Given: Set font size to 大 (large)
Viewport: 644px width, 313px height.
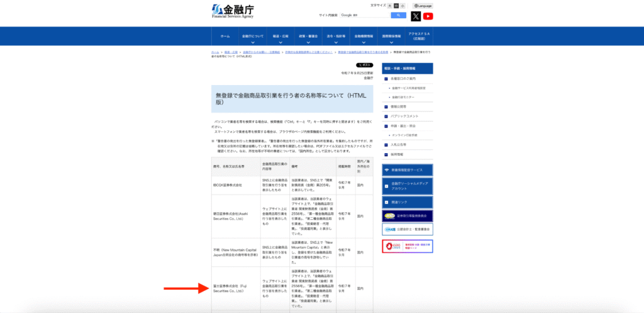Looking at the screenshot, I should point(390,6).
